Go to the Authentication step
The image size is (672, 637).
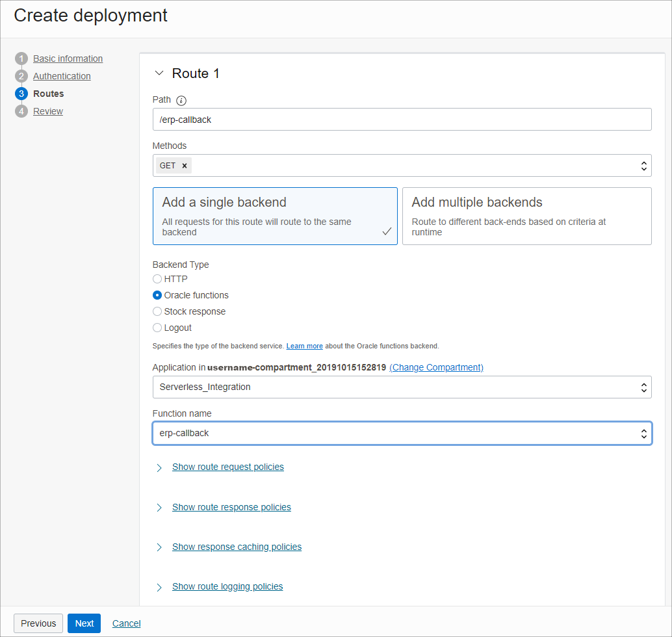[62, 75]
